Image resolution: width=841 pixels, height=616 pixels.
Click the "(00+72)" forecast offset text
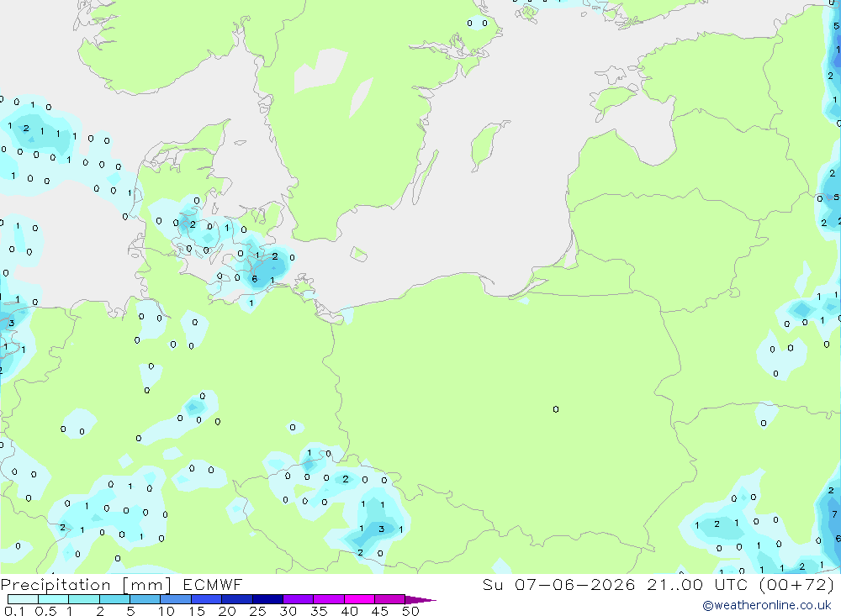(x=797, y=584)
